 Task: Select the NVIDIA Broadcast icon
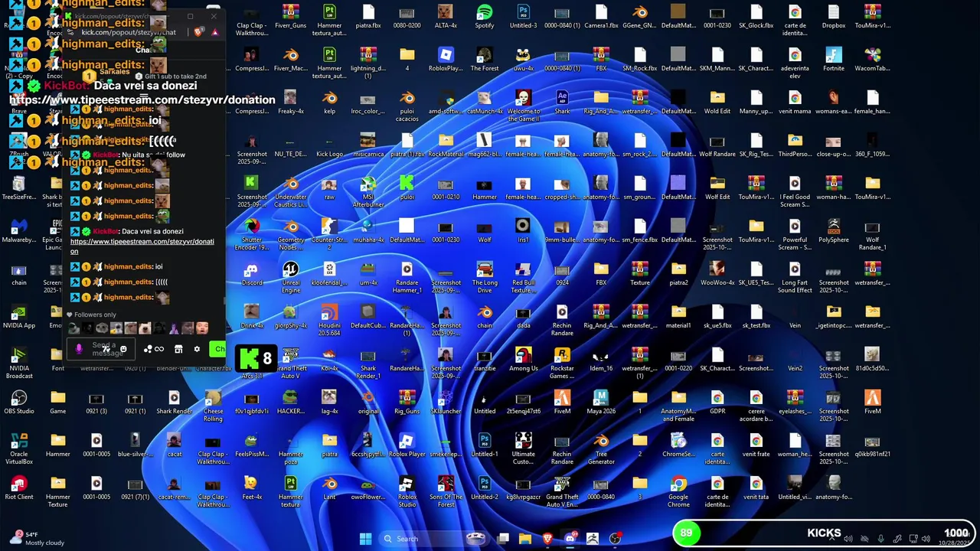pyautogui.click(x=19, y=364)
